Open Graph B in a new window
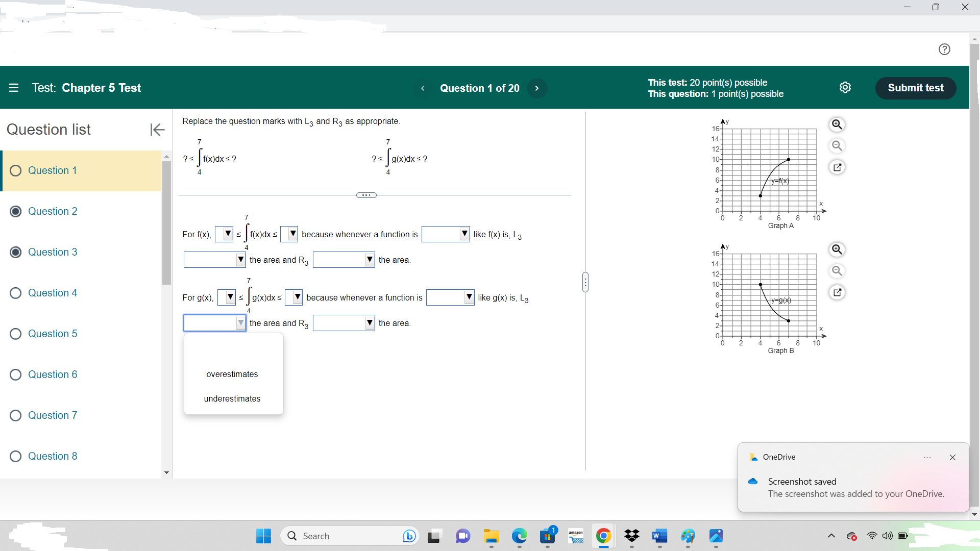 click(837, 292)
